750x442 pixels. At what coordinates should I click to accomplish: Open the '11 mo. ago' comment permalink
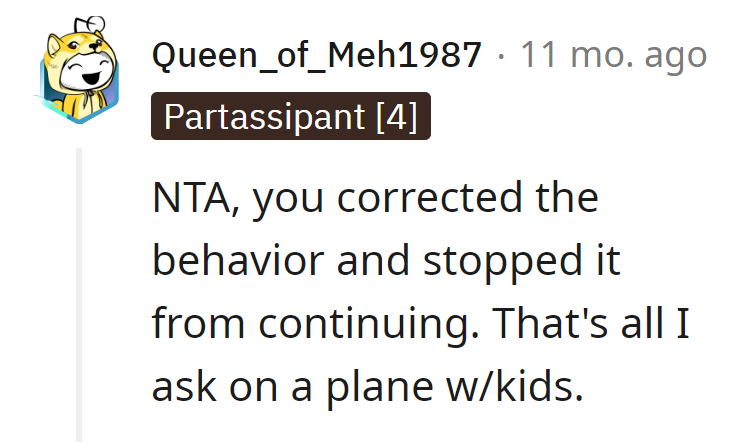click(614, 55)
